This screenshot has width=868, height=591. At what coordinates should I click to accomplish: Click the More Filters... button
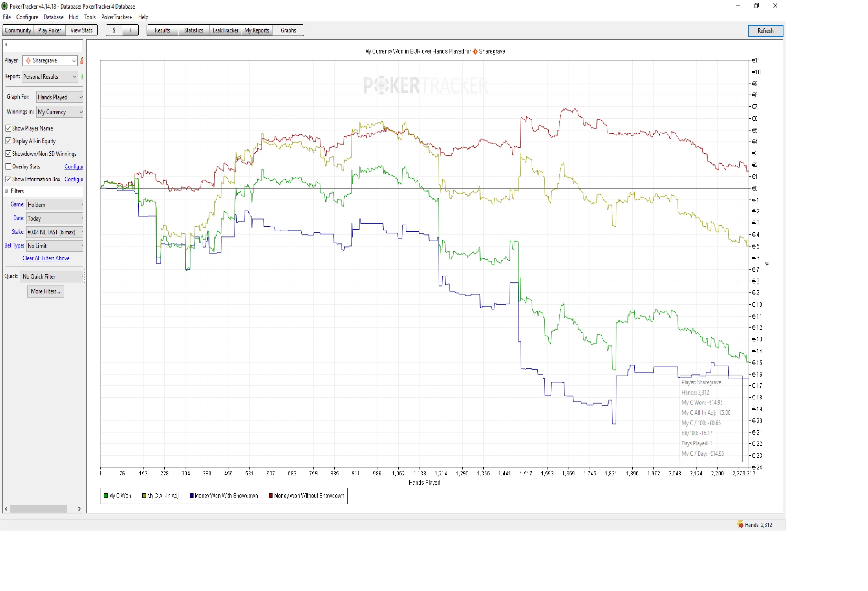pos(46,292)
